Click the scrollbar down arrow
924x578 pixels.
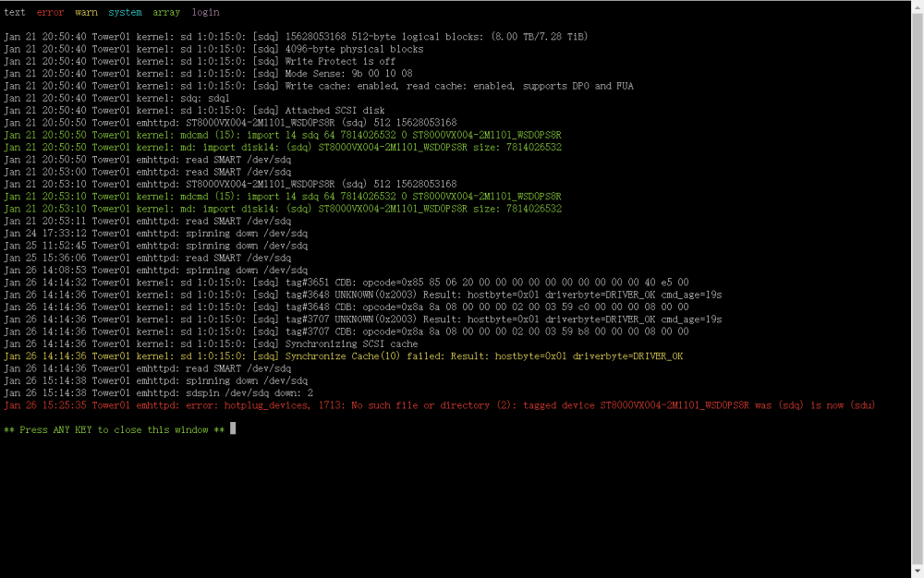[x=918, y=571]
